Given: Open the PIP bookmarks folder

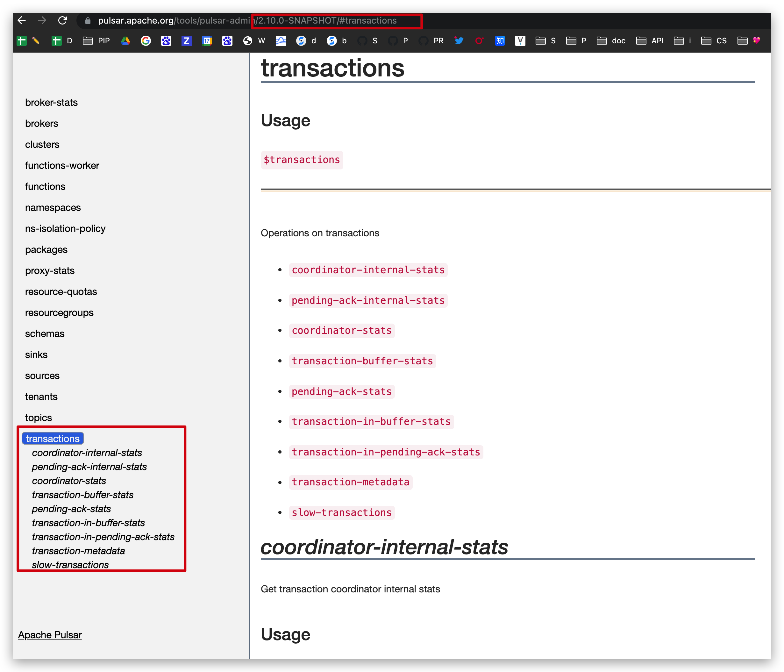Looking at the screenshot, I should [x=96, y=41].
